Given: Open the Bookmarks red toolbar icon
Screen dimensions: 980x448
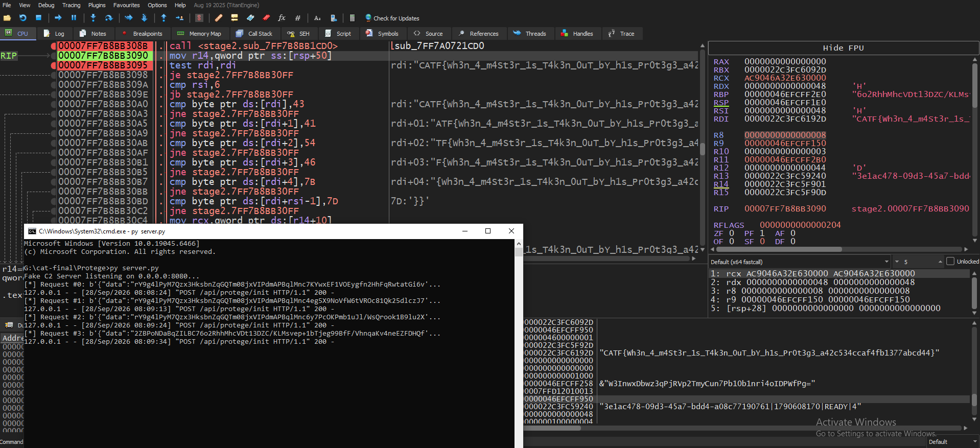Looking at the screenshot, I should 266,18.
